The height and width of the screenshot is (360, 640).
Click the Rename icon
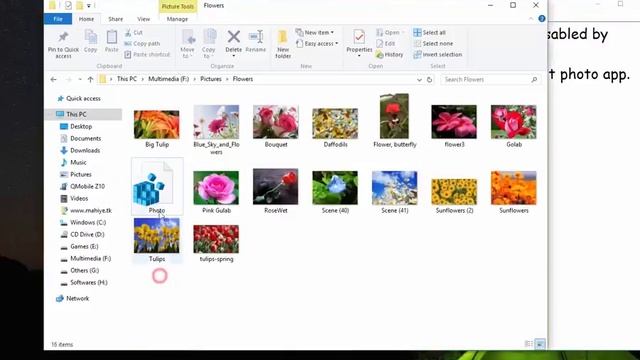(x=256, y=36)
